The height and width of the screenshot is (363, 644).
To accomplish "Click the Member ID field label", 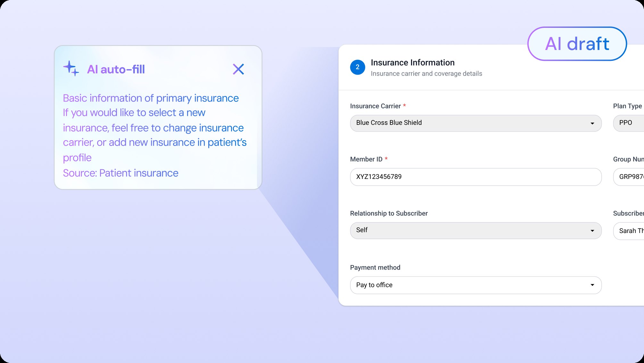I will 366,159.
